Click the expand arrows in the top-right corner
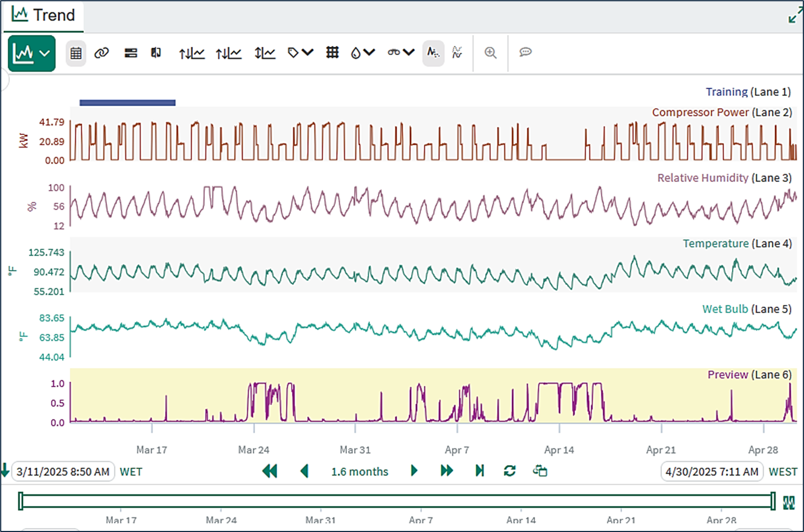804x532 pixels. [795, 15]
